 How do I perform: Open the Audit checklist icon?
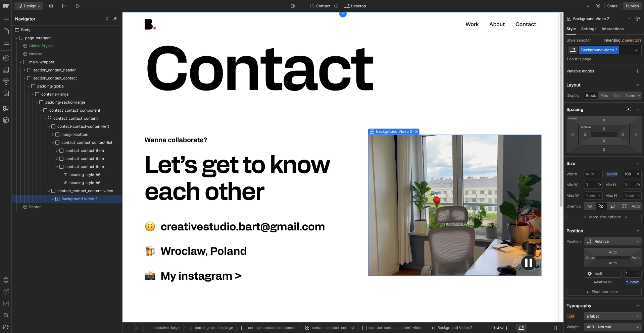coord(6,303)
